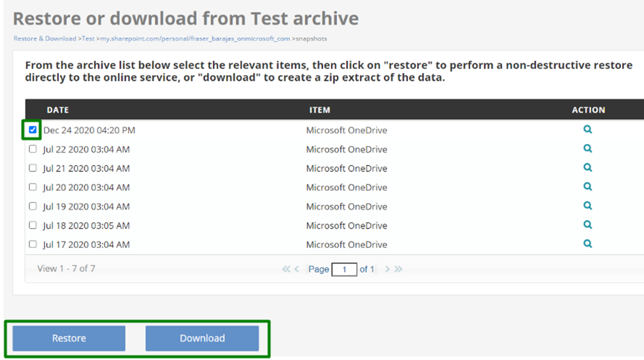This screenshot has height=360, width=644.
Task: Click search icon for Jul 21 2020 row
Action: point(588,168)
